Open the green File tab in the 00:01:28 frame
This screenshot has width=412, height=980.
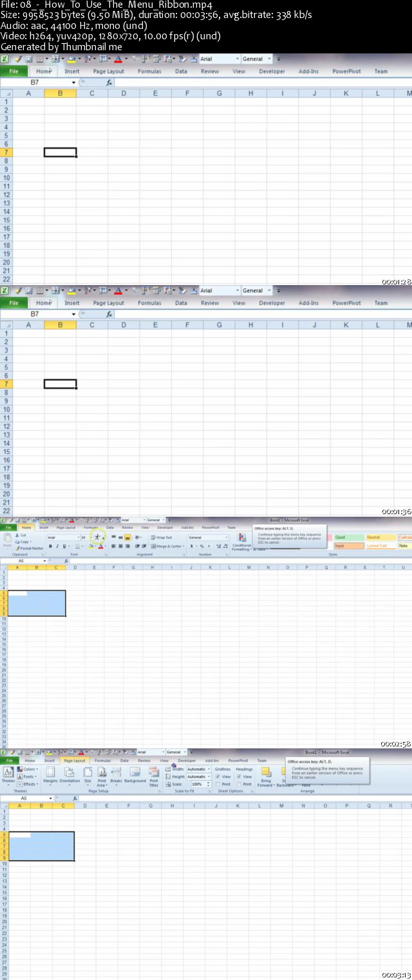click(x=14, y=71)
